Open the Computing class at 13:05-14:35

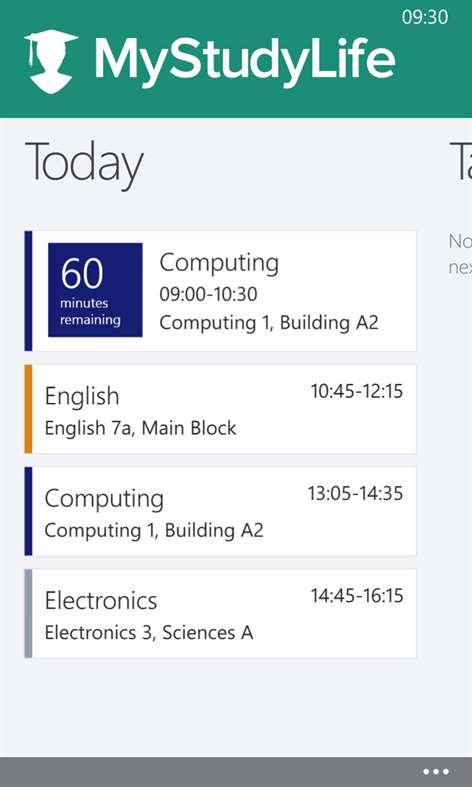pyautogui.click(x=220, y=511)
